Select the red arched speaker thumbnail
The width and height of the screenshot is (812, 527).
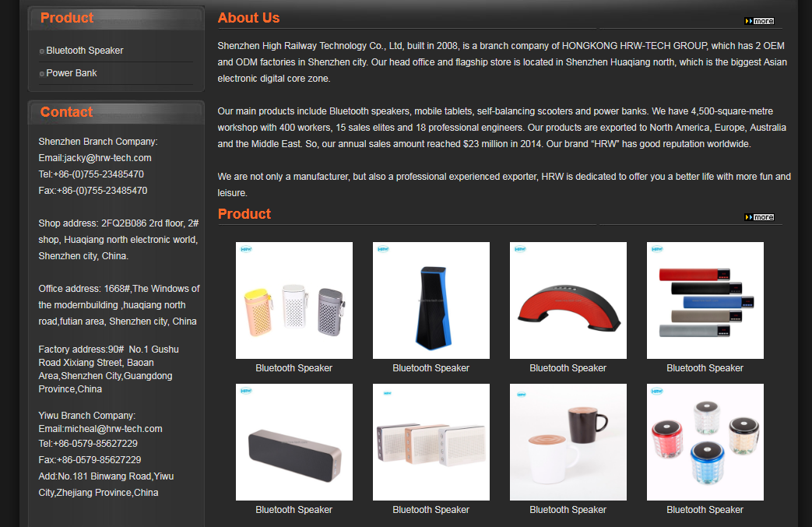pyautogui.click(x=568, y=300)
